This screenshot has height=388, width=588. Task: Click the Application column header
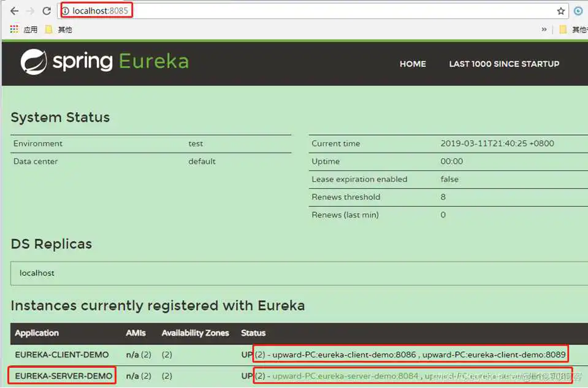pos(37,333)
